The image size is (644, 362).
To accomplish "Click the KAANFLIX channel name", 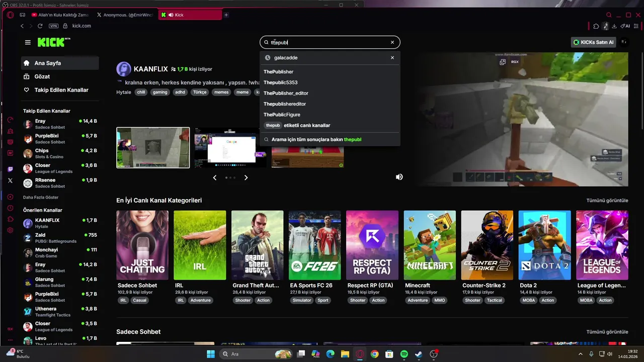I will [x=151, y=69].
